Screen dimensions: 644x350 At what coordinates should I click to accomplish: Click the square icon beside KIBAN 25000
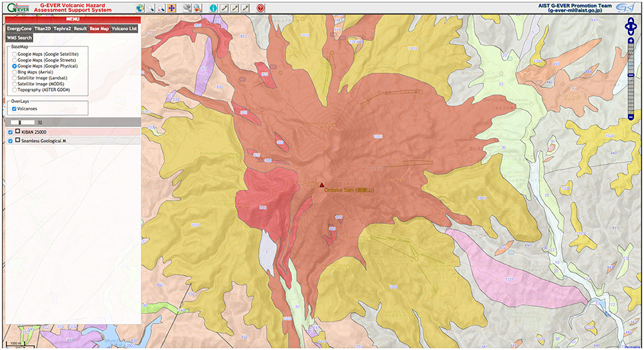(x=18, y=131)
